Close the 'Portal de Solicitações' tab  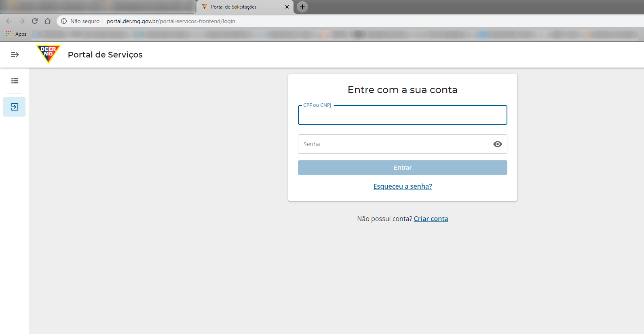pyautogui.click(x=287, y=7)
